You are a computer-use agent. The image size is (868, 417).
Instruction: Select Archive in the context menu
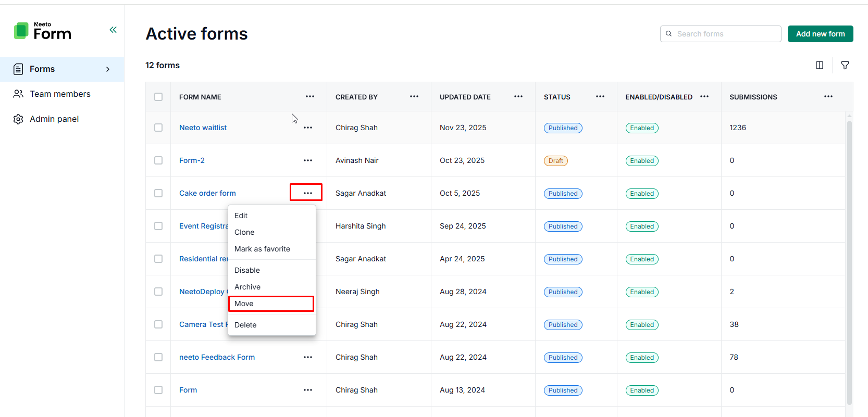247,287
